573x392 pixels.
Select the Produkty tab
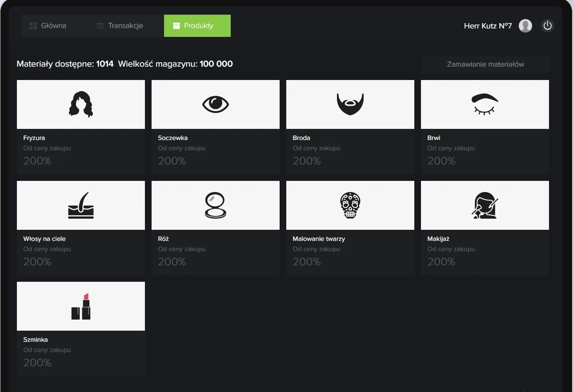point(197,26)
